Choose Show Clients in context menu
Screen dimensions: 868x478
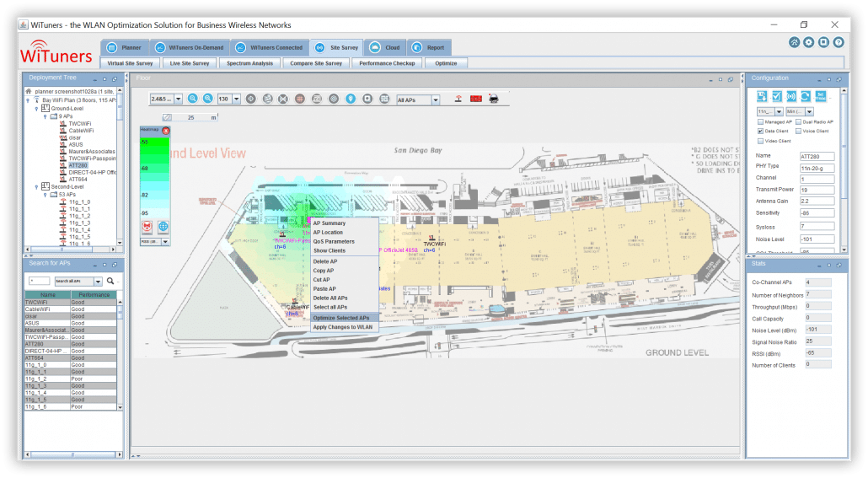pos(345,251)
